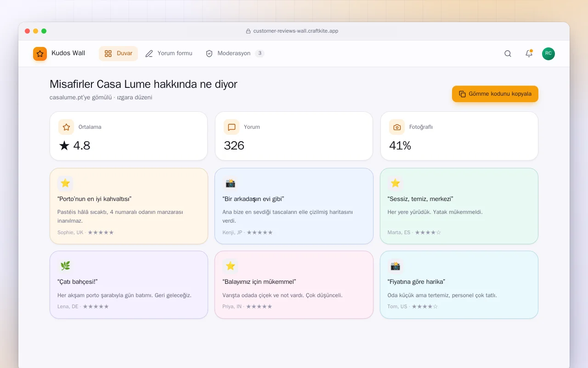Click review title "Sessiz, temiz, merkezi"
The image size is (588, 368).
(420, 199)
